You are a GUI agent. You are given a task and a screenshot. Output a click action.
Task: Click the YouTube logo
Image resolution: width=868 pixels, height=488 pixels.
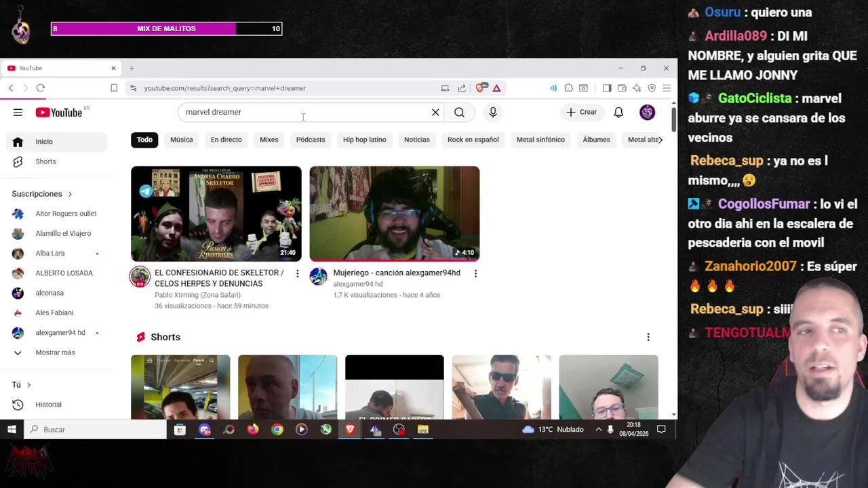pyautogui.click(x=59, y=113)
